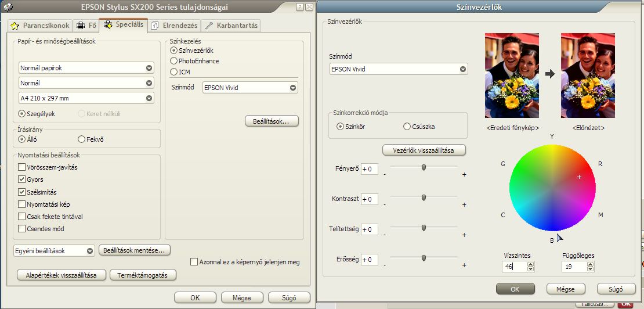Check Csak fekete tintával
644x309 pixels.
22,217
